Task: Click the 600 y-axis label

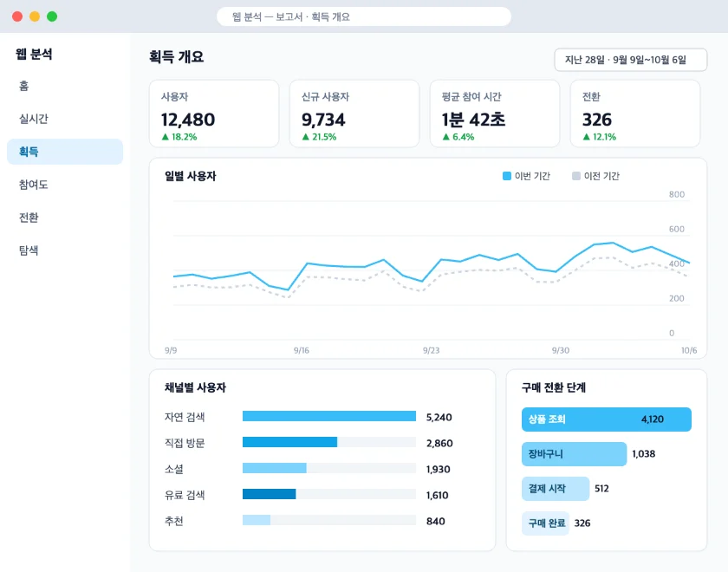Action: pyautogui.click(x=677, y=229)
